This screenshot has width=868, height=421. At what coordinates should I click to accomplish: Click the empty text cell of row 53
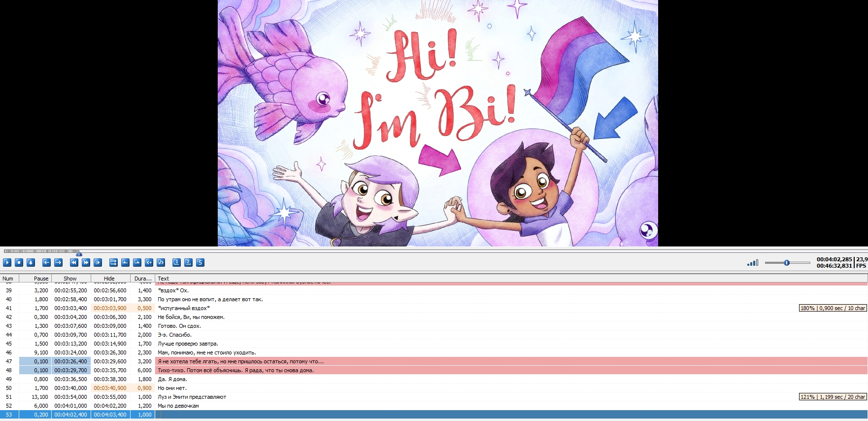click(511, 415)
